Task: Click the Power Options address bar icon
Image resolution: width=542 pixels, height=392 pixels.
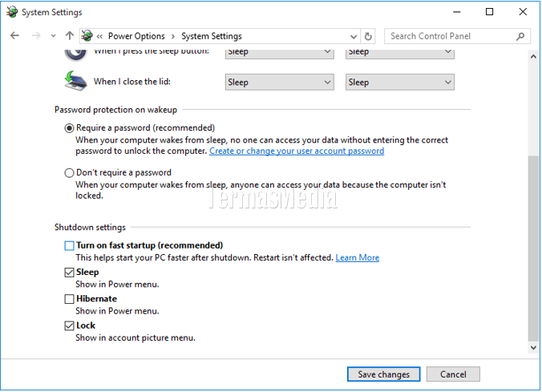Action: 87,35
